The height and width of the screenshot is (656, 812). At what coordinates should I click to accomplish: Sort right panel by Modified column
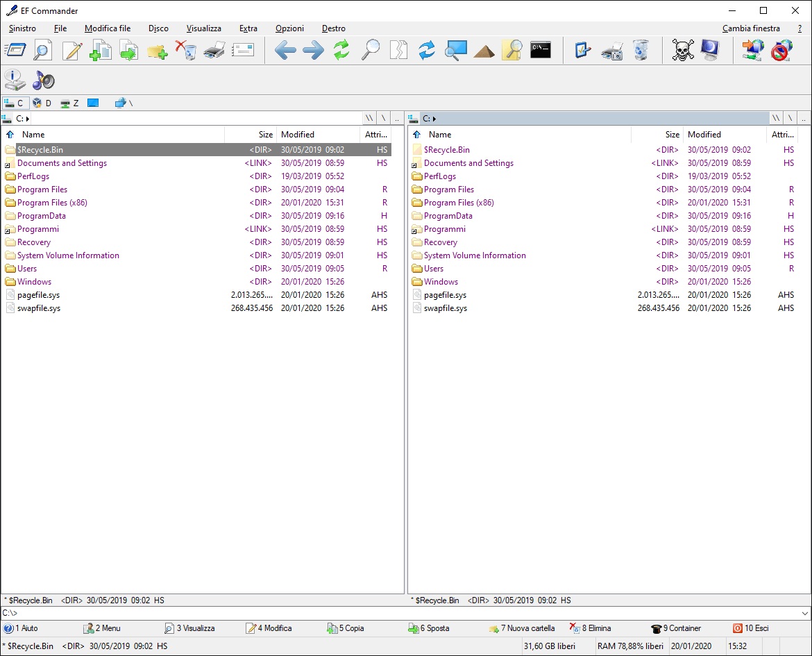(725, 135)
